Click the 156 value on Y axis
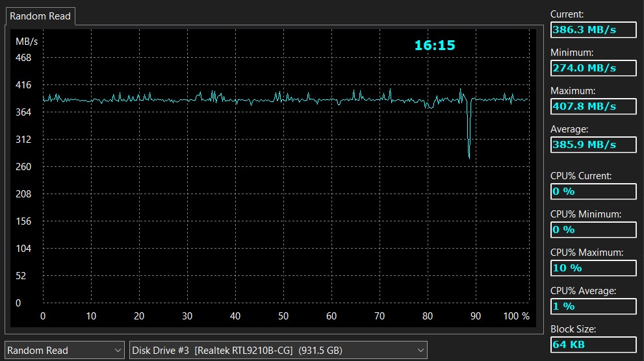Screen dimensions: 644x361 click(23, 221)
